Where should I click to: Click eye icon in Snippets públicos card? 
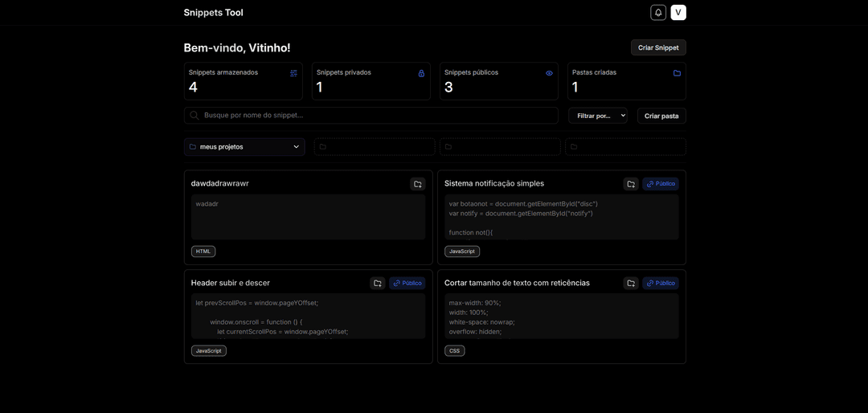pyautogui.click(x=549, y=73)
